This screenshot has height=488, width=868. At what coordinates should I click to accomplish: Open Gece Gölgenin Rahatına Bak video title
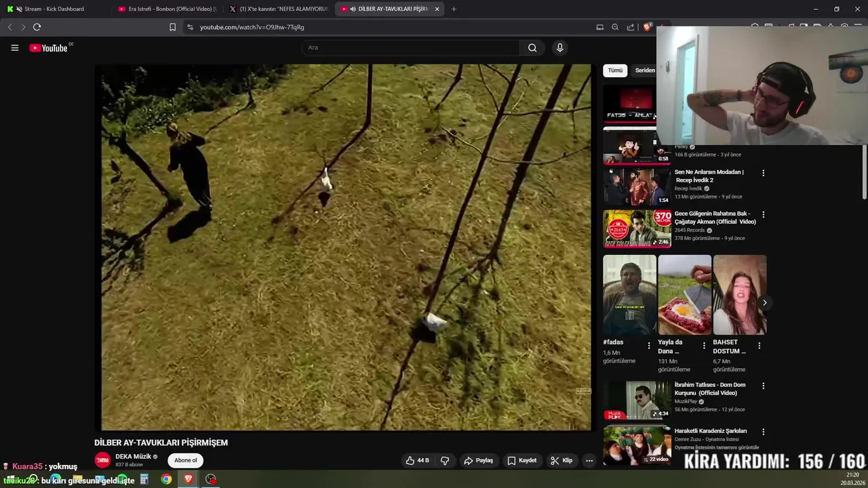pyautogui.click(x=715, y=218)
